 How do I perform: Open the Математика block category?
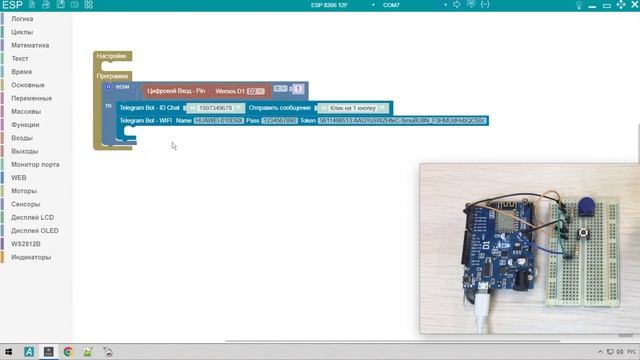[30, 45]
